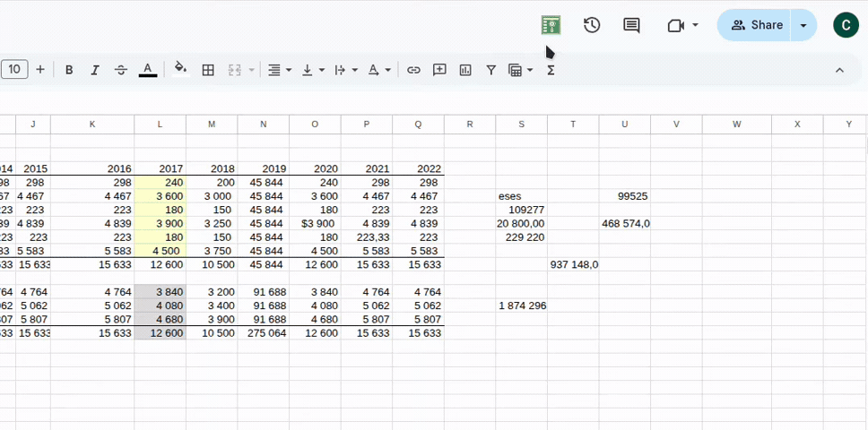This screenshot has width=868, height=430.
Task: Increase font size with plus button
Action: (x=40, y=70)
